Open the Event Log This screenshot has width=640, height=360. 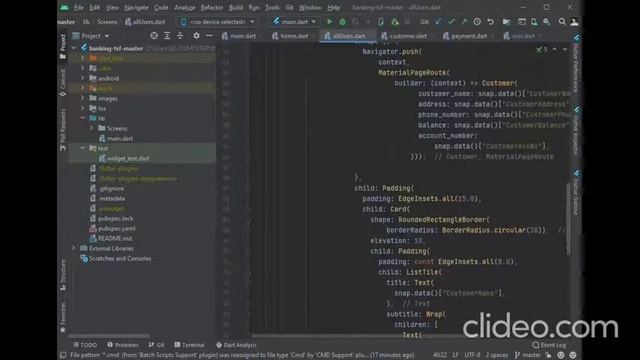pos(549,345)
